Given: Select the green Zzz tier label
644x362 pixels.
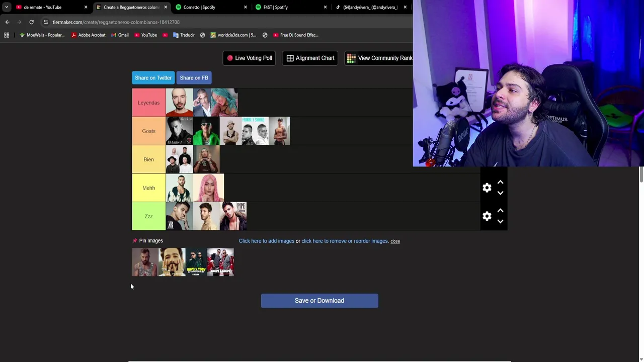Looking at the screenshot, I should 148,216.
